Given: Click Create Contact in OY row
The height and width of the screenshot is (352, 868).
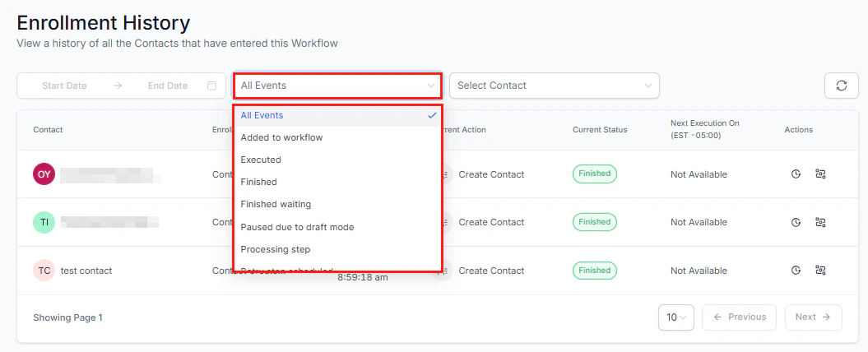Looking at the screenshot, I should pos(491,174).
